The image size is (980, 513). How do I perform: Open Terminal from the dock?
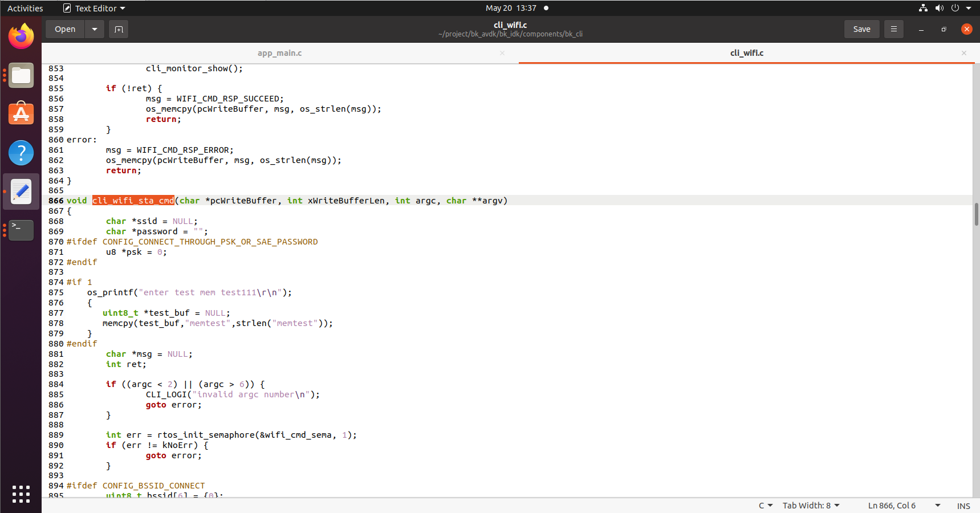(x=21, y=230)
